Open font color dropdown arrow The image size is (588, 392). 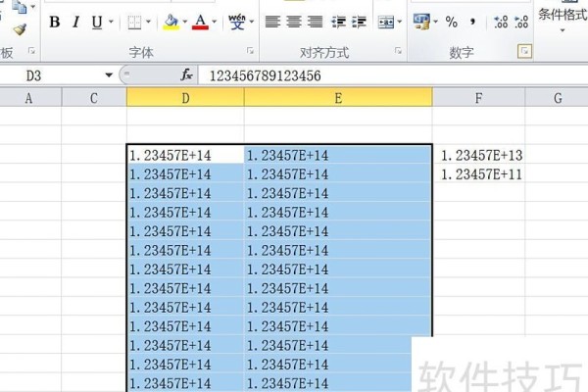point(214,22)
